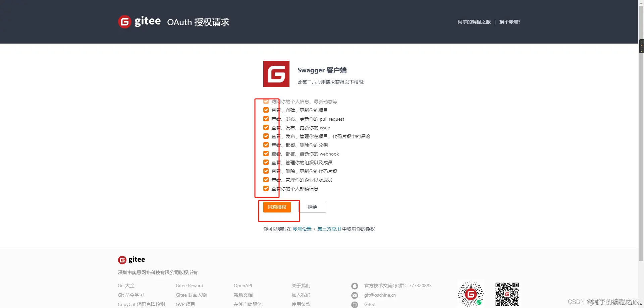Click the email envelope icon in footer

[x=355, y=295]
